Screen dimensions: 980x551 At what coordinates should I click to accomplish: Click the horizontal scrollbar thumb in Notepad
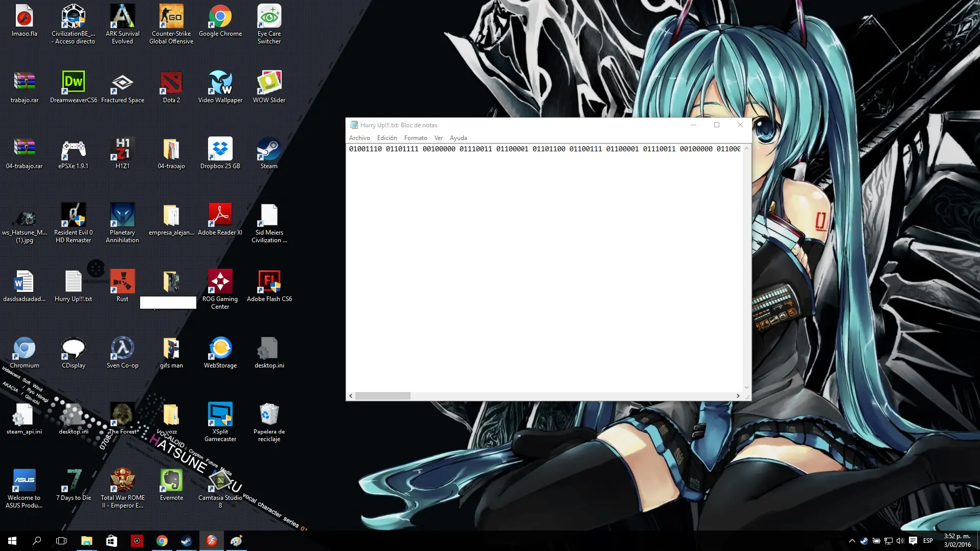click(383, 396)
